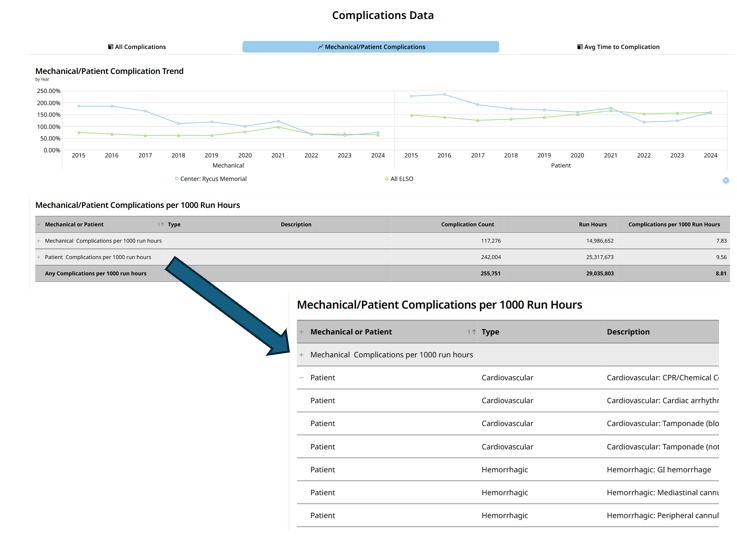Expand the Mechanical Complications row in upper table
Viewport: 737px width, 542px height.
point(39,241)
